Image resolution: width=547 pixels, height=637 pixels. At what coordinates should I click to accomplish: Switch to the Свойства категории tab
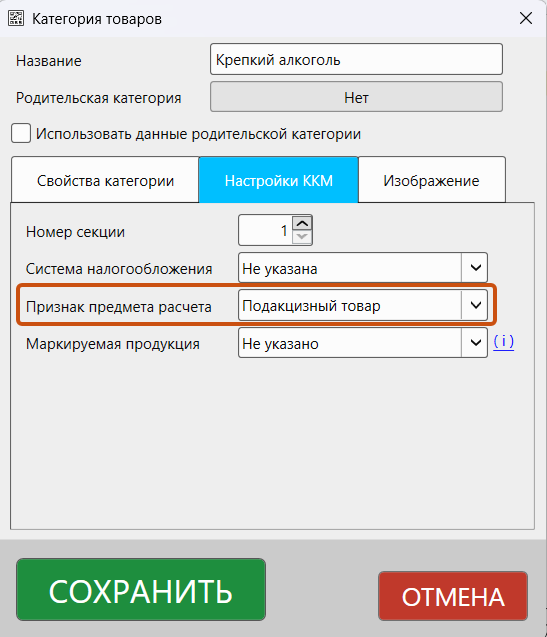[105, 180]
